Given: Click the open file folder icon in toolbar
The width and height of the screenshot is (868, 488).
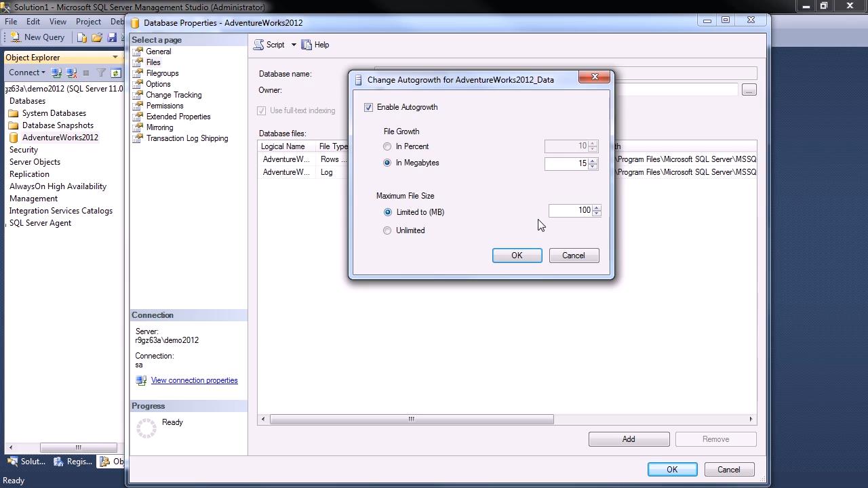Looking at the screenshot, I should [97, 37].
